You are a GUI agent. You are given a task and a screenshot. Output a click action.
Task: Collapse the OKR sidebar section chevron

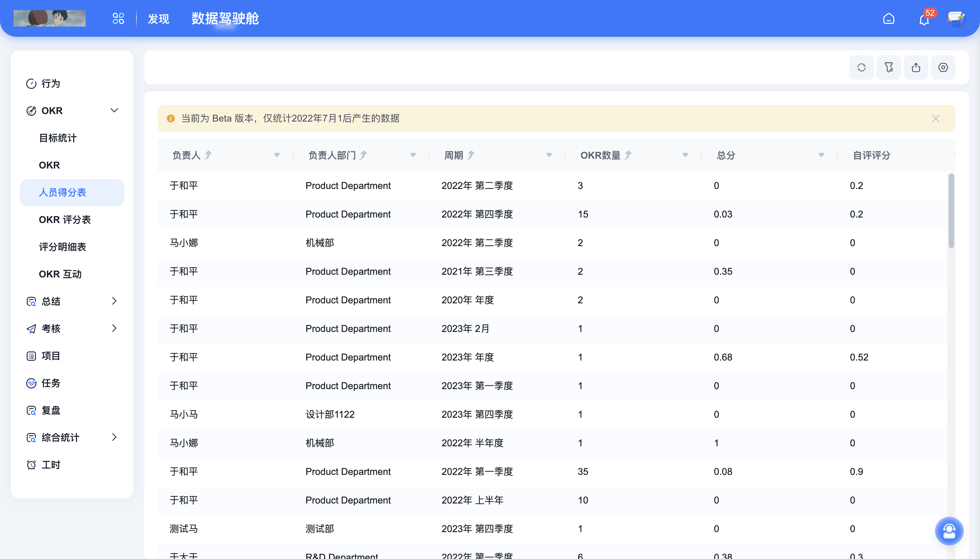[x=114, y=111]
